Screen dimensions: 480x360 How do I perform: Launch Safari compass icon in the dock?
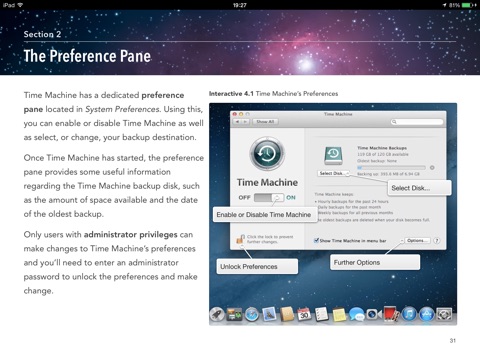252,314
